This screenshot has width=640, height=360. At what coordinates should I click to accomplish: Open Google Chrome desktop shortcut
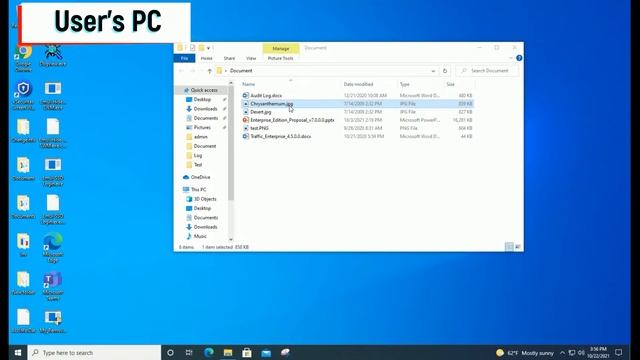tap(23, 57)
